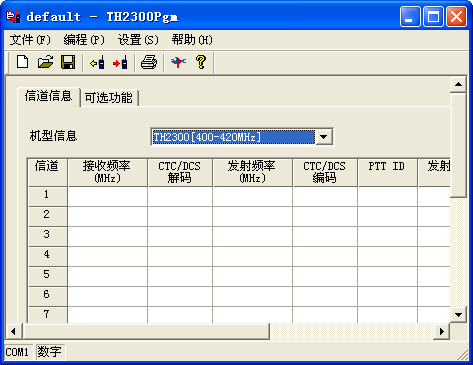Open the communication port setup icon
Viewport: 473px width, 365px height.
[x=178, y=62]
